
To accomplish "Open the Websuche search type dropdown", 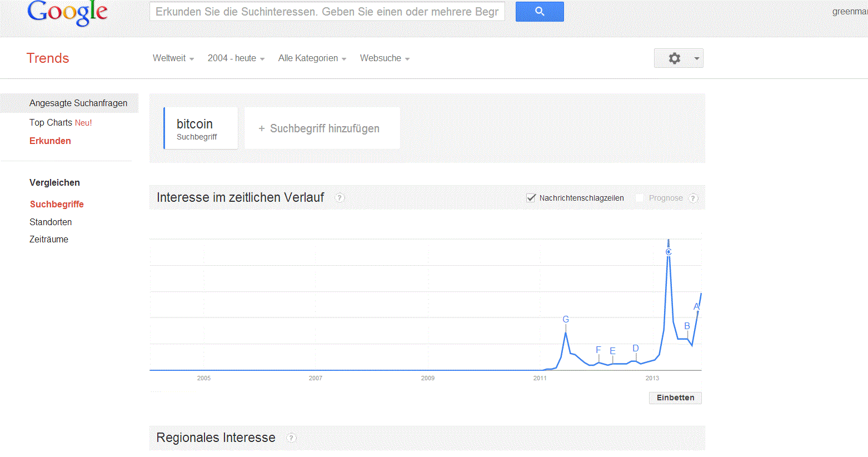I will pyautogui.click(x=385, y=58).
